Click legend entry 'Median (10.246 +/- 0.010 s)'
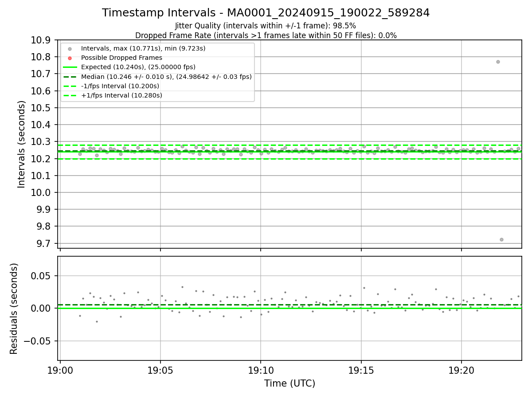The height and width of the screenshot is (399, 532). (x=166, y=77)
